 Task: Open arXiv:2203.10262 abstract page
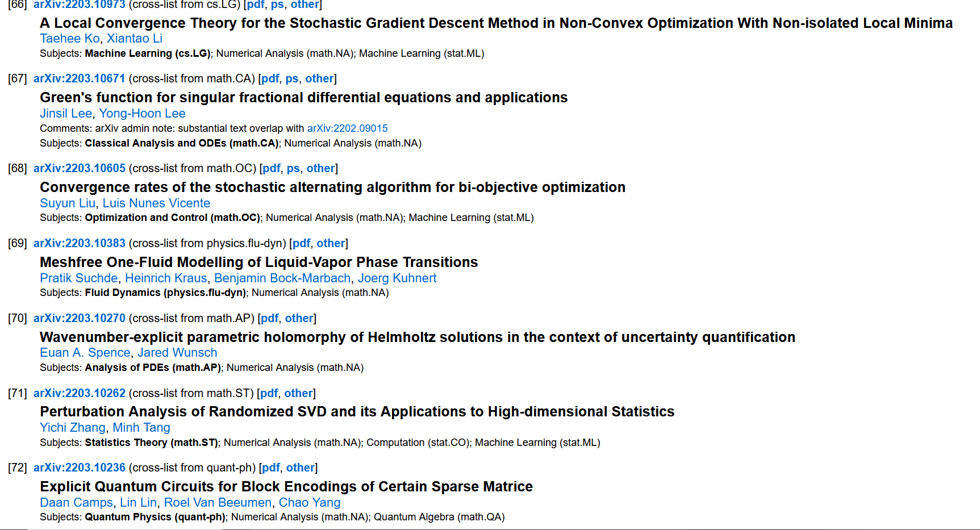[79, 393]
